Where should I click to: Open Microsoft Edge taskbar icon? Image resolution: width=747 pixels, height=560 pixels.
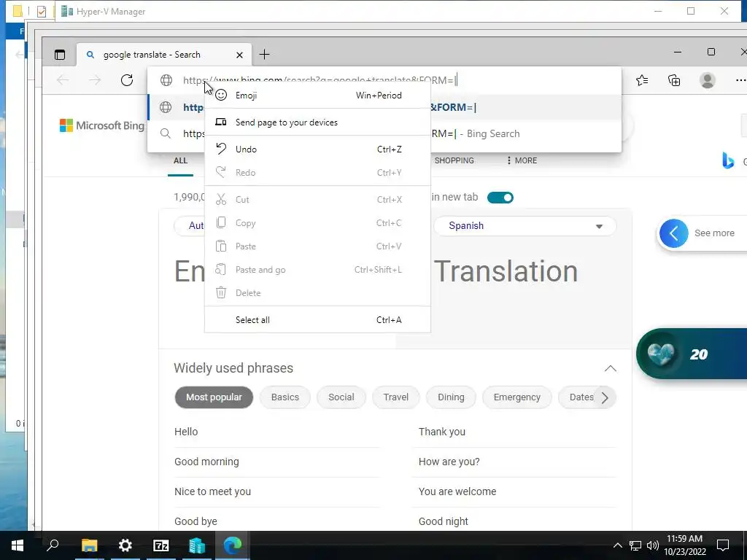pos(233,545)
